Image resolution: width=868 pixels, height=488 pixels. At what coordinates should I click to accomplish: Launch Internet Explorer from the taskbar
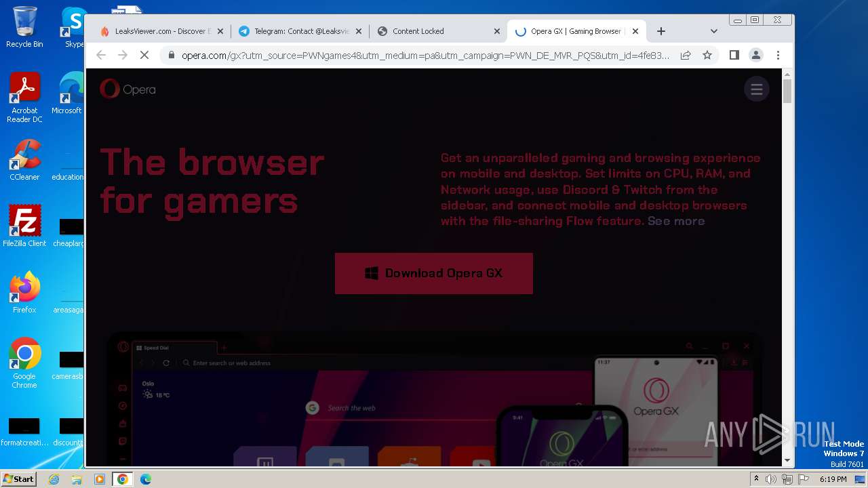pos(54,479)
